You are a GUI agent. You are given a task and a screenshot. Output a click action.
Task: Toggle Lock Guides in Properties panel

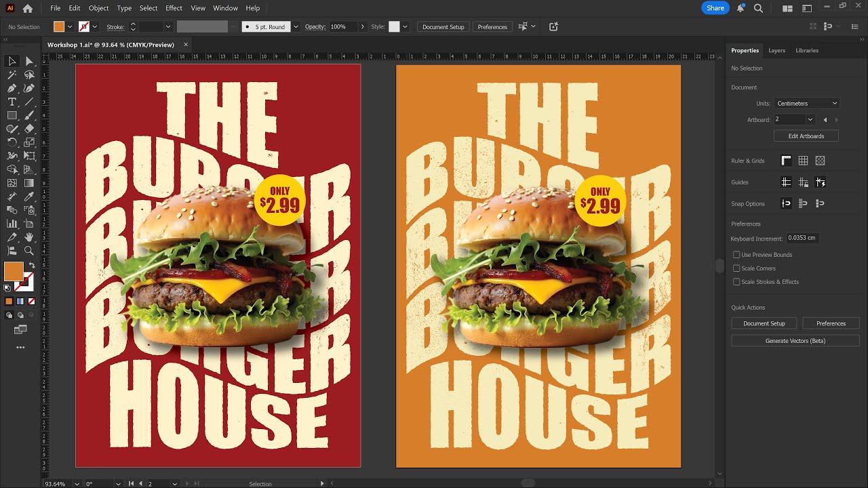pyautogui.click(x=803, y=182)
